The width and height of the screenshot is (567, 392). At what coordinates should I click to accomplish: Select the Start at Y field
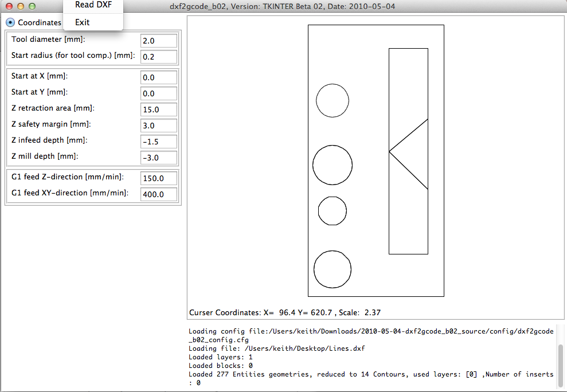coord(159,93)
